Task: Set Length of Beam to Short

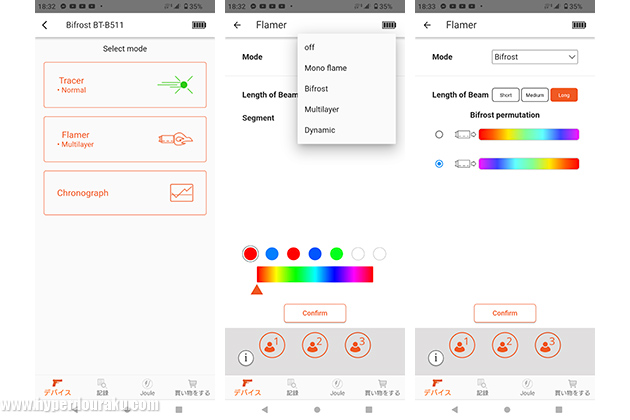Action: coord(505,95)
